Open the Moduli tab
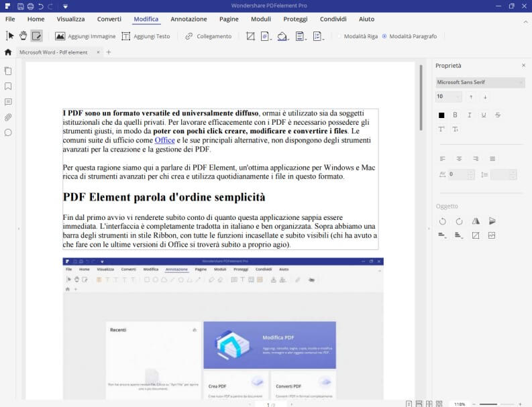 (x=261, y=19)
